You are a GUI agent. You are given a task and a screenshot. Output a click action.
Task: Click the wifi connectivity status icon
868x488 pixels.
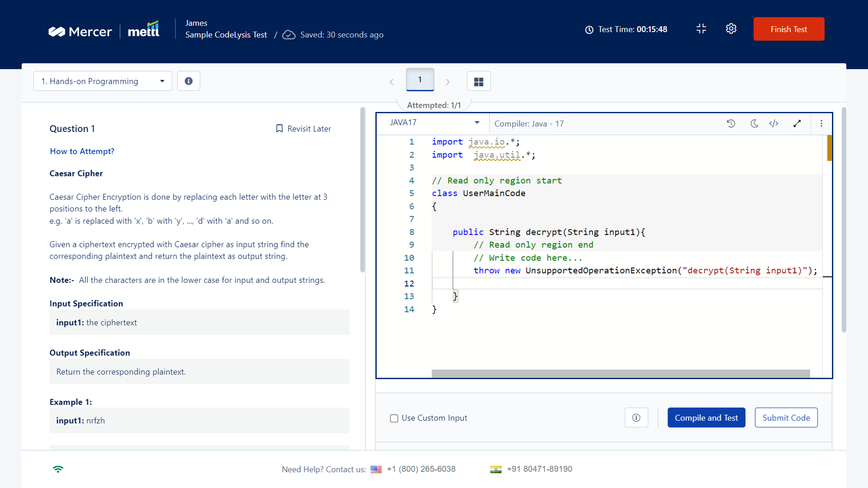(58, 469)
